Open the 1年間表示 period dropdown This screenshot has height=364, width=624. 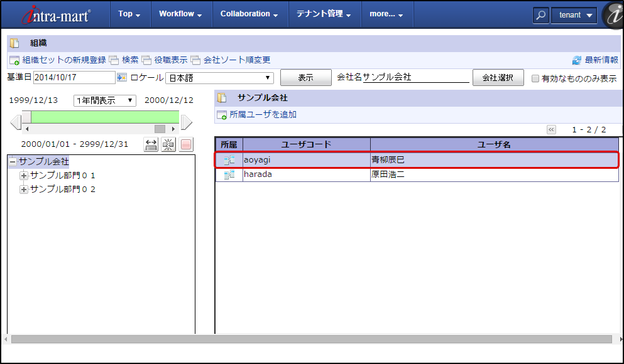tap(104, 100)
